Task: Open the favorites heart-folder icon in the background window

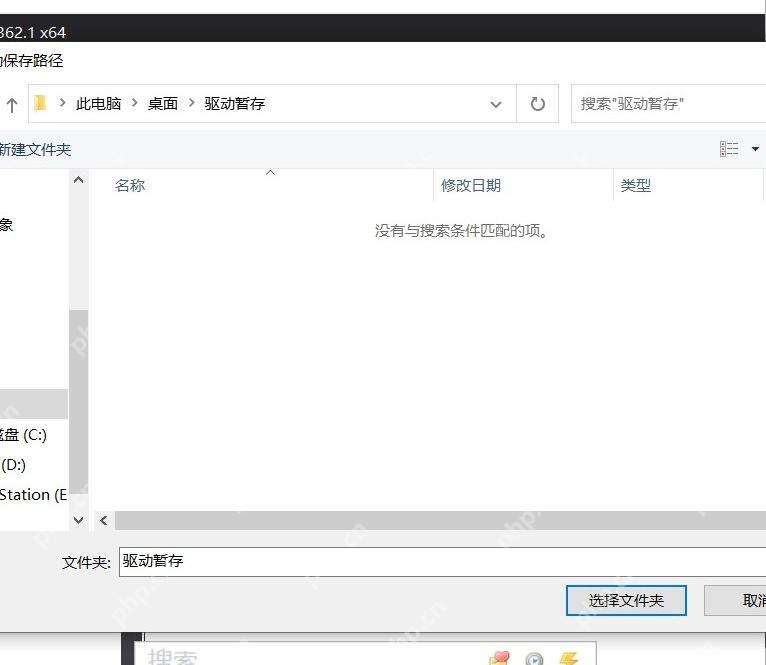Action: [x=499, y=658]
